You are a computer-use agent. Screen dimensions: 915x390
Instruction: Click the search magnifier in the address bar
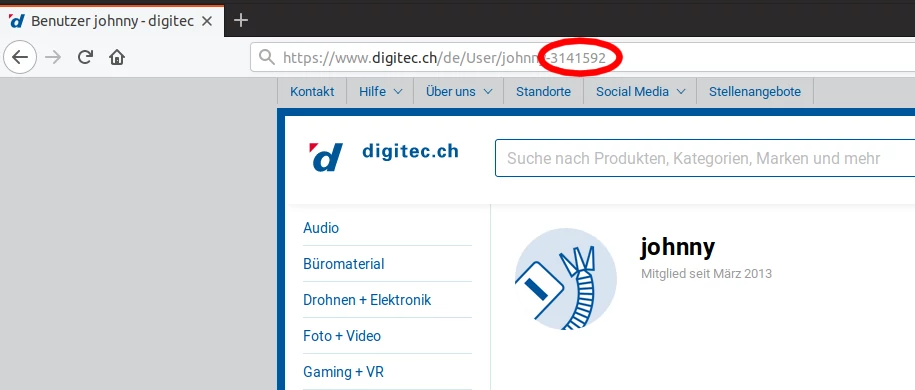267,57
